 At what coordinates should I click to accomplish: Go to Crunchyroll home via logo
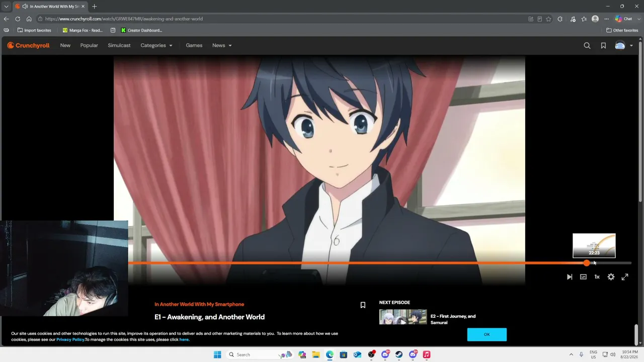click(x=28, y=45)
